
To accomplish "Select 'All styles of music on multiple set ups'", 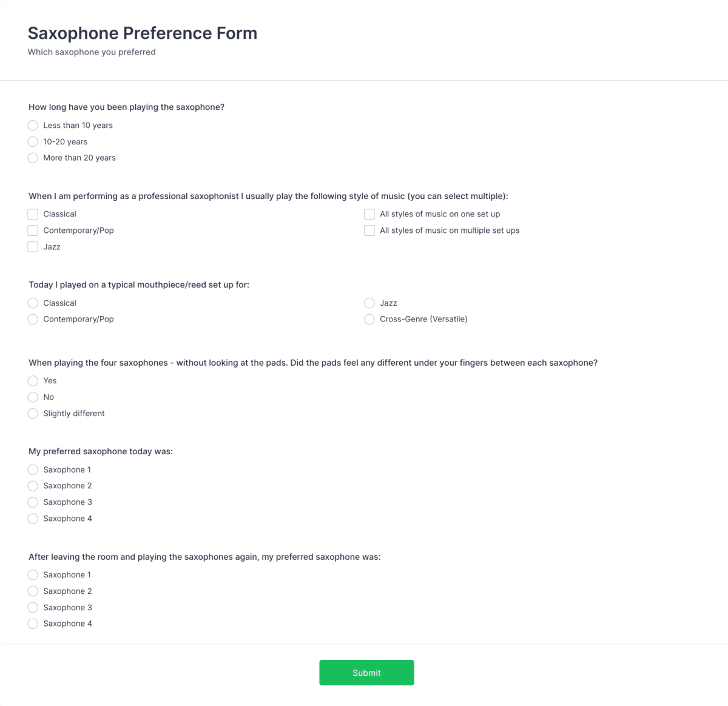I will click(369, 230).
